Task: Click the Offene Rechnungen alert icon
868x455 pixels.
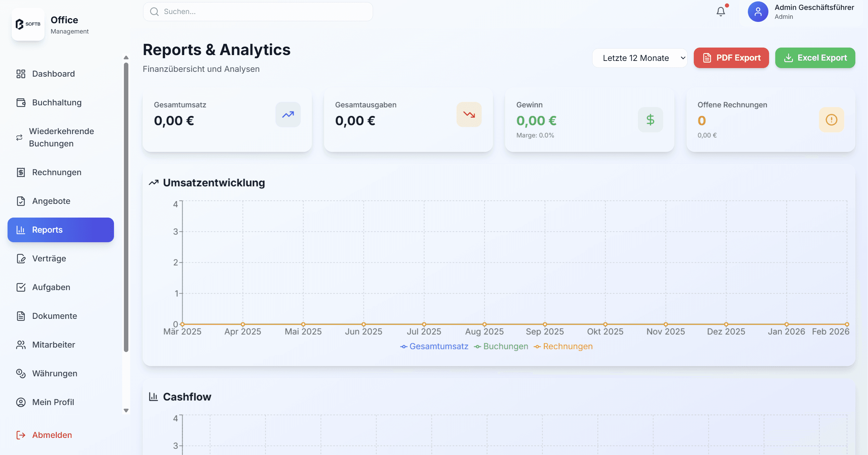Action: 831,120
